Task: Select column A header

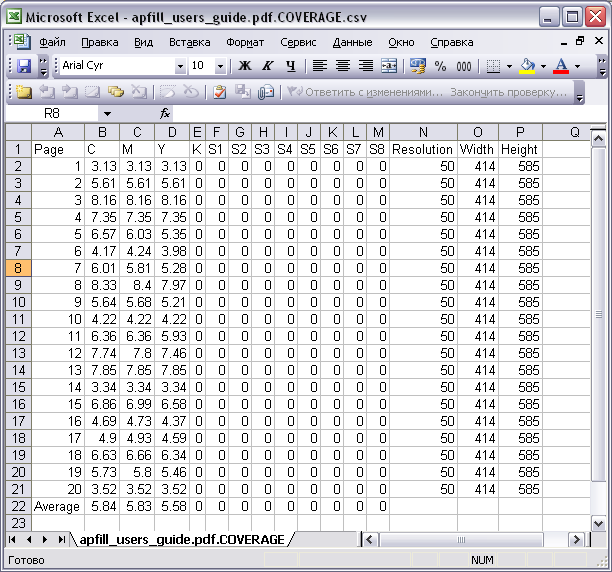Action: click(x=58, y=132)
